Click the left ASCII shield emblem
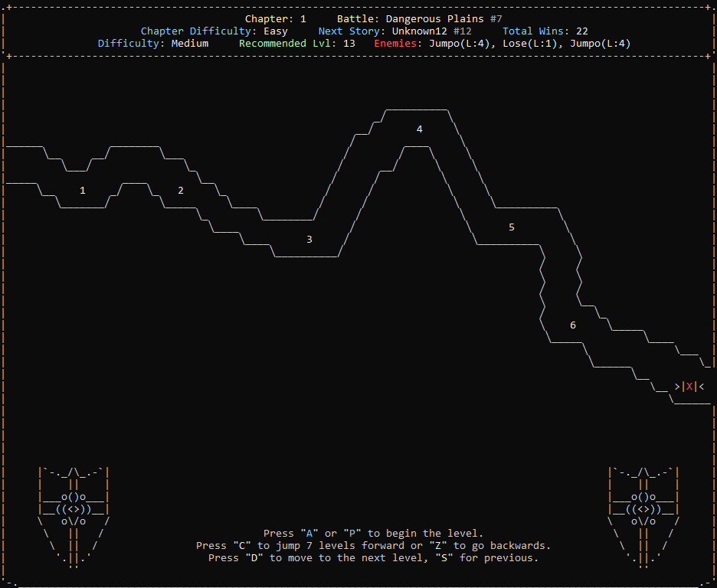 point(74,517)
